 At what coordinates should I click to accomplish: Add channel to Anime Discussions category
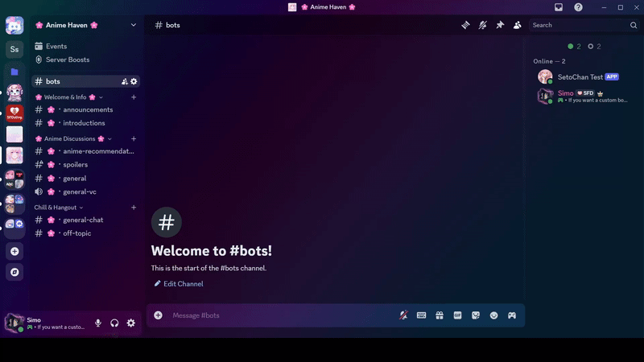pos(134,138)
